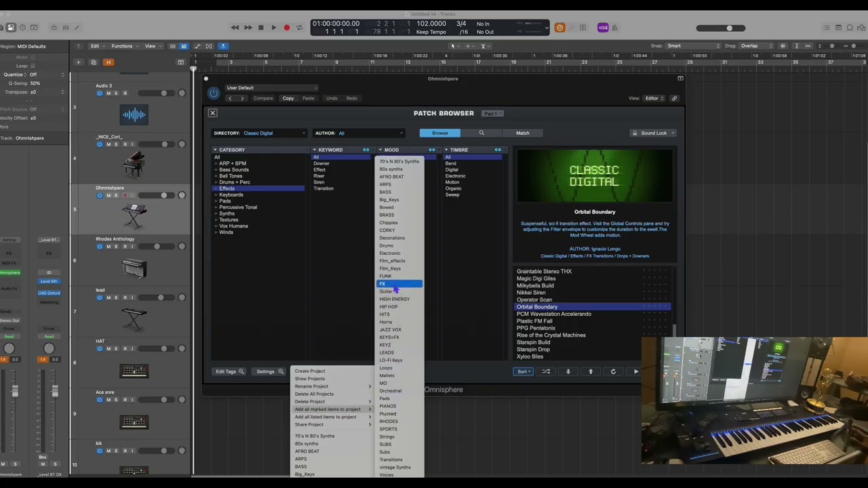Viewport: 868px width, 488px height.
Task: Click the duplicate track icon
Action: [94, 62]
